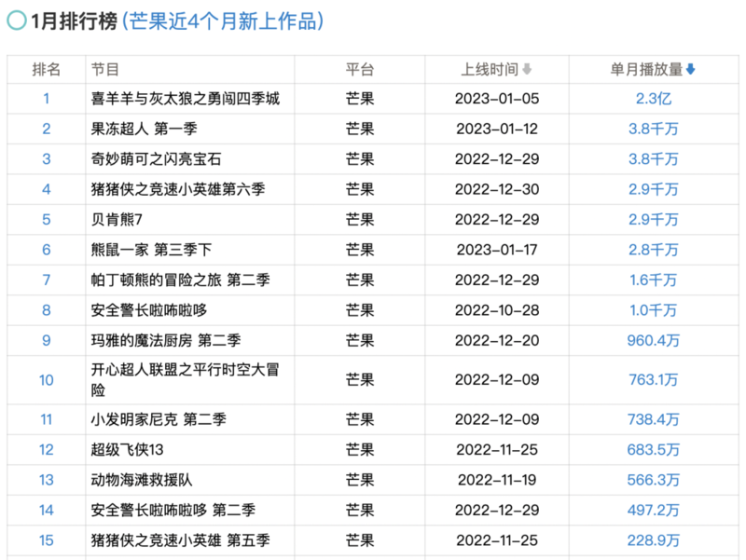Click the 3.8千万 count for 果冻超人
The height and width of the screenshot is (560, 746).
coord(654,129)
